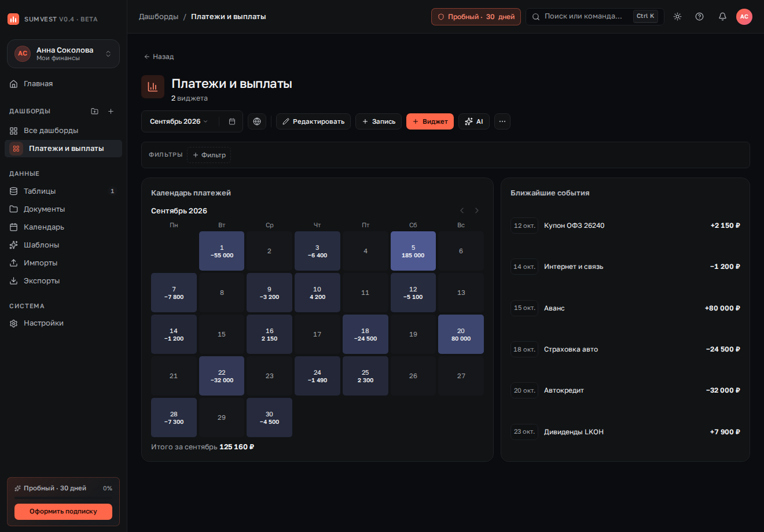Open the calendar date picker icon in toolbar
The width and height of the screenshot is (764, 532).
tap(232, 121)
